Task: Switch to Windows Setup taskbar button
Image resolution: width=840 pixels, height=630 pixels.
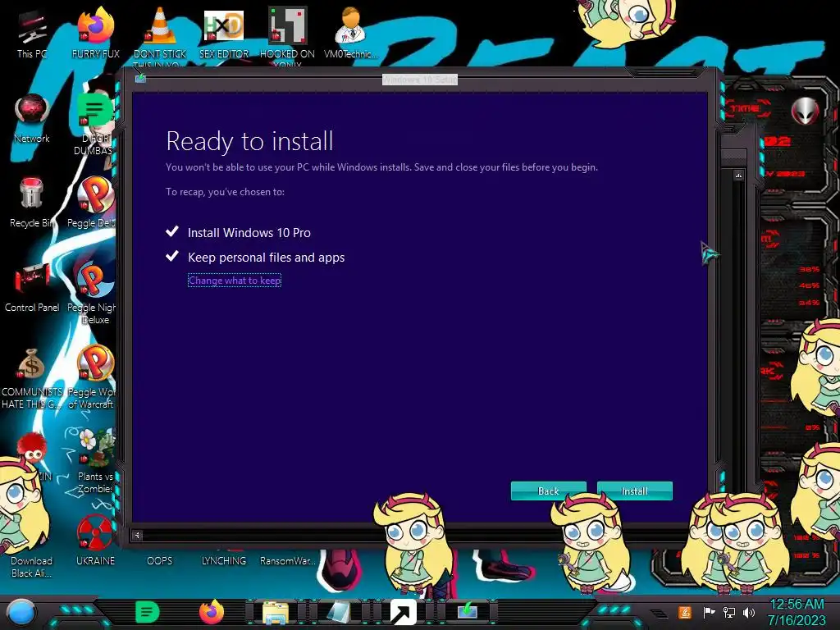Action: (467, 612)
